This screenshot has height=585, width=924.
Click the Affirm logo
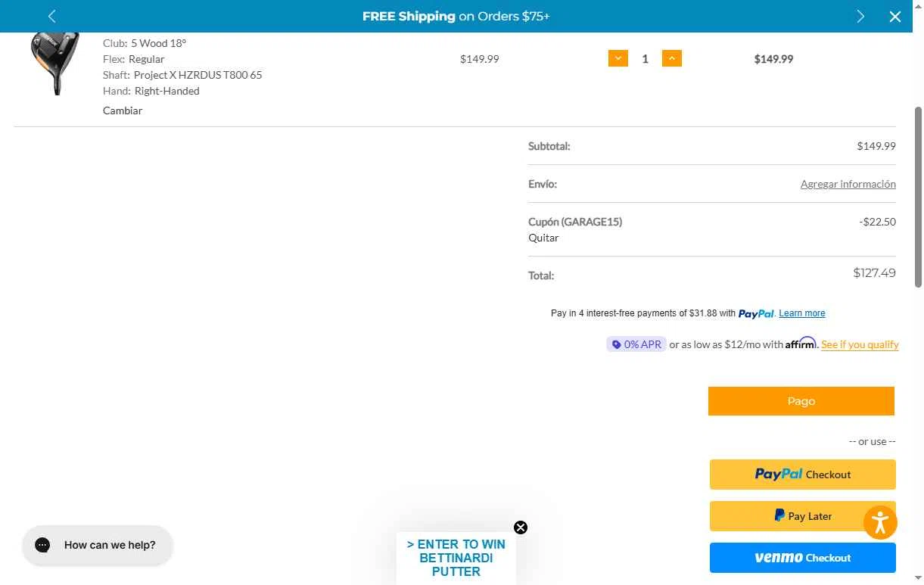click(x=801, y=344)
